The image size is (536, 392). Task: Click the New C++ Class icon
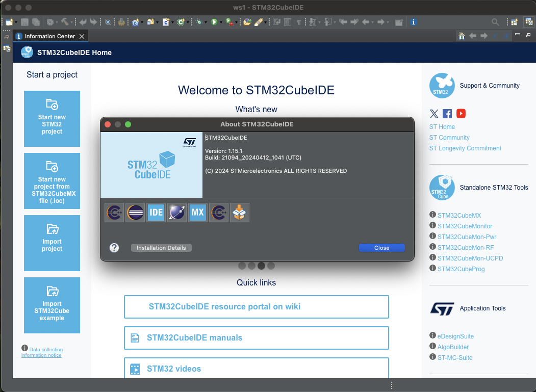pos(181,22)
